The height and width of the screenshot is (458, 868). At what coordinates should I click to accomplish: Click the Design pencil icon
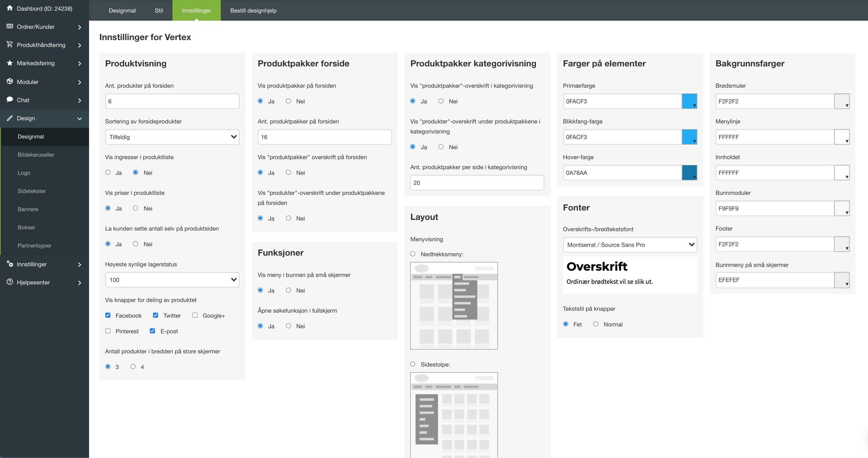10,118
